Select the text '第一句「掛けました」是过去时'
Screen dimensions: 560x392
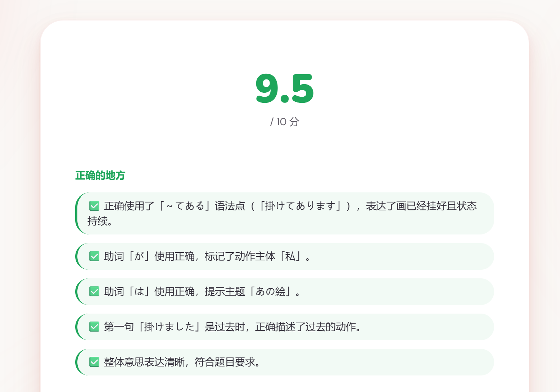point(175,327)
